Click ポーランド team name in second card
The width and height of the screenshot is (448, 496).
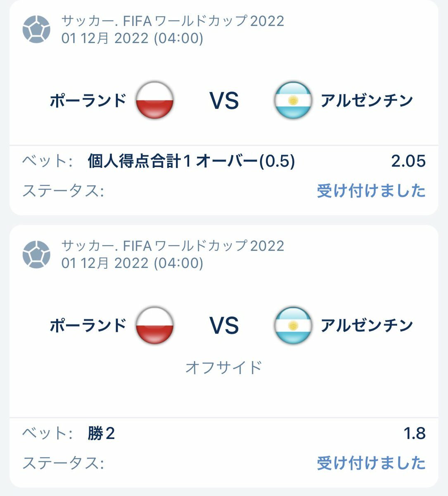88,325
